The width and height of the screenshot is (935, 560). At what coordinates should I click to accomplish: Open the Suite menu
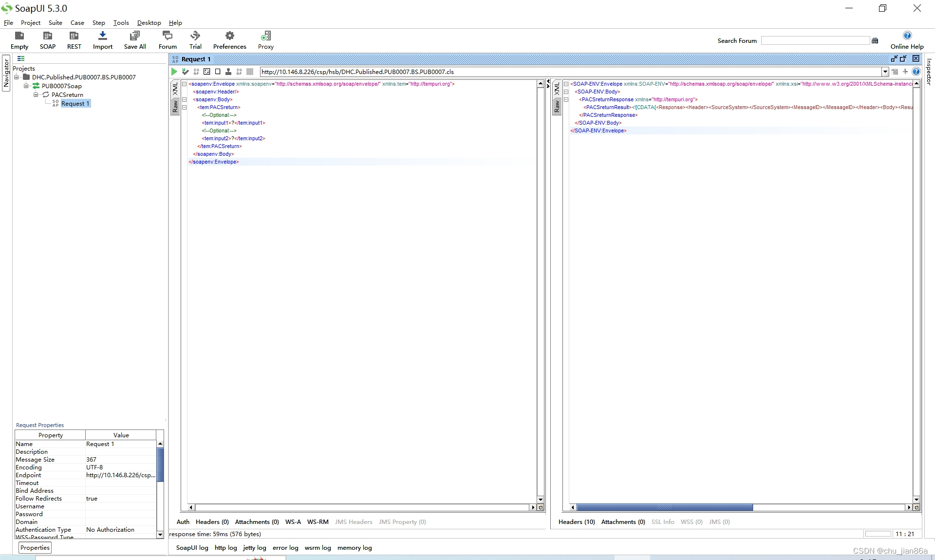(55, 23)
